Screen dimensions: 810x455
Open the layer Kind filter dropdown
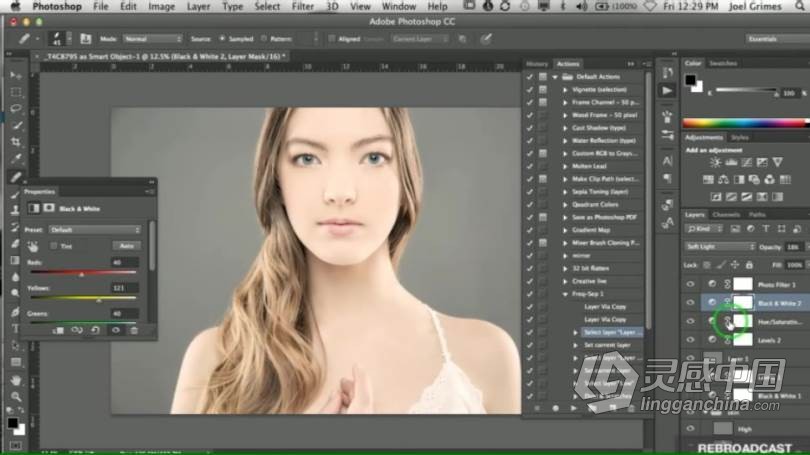(x=705, y=229)
